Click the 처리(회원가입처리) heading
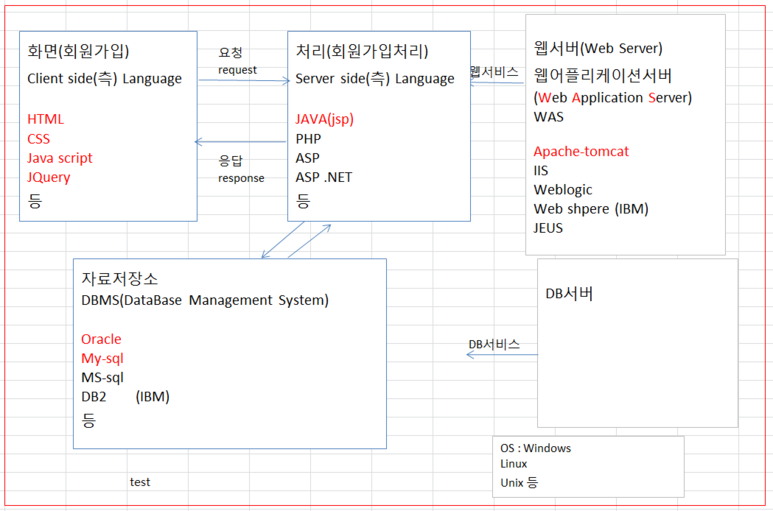773x511 pixels. point(362,51)
